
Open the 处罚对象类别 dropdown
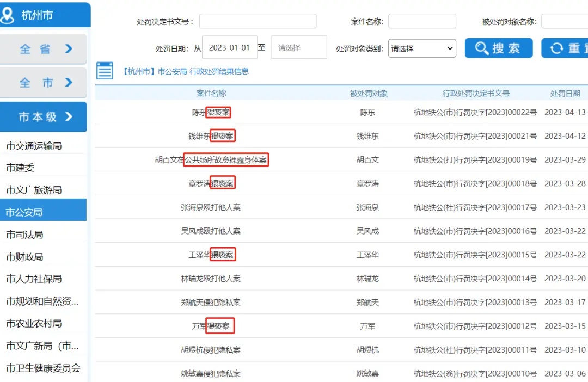click(x=422, y=48)
